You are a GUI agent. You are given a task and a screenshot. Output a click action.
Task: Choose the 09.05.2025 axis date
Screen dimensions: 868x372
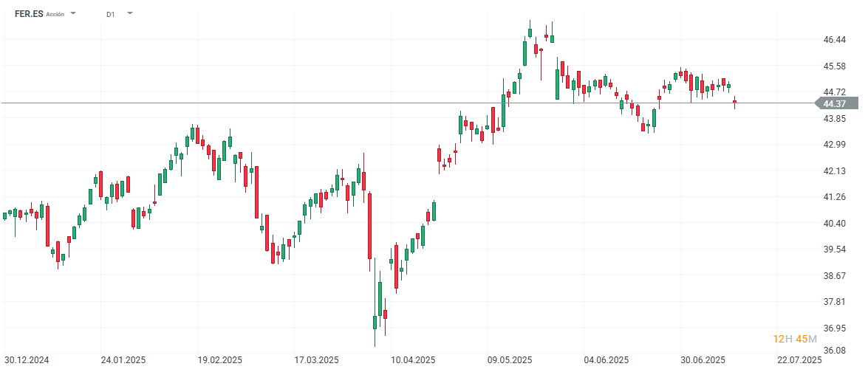pyautogui.click(x=510, y=360)
